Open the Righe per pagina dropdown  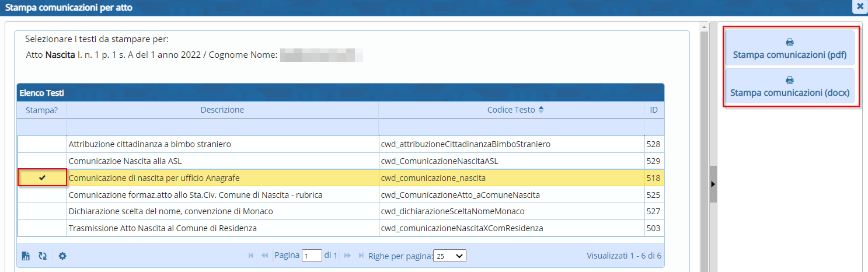pyautogui.click(x=449, y=256)
